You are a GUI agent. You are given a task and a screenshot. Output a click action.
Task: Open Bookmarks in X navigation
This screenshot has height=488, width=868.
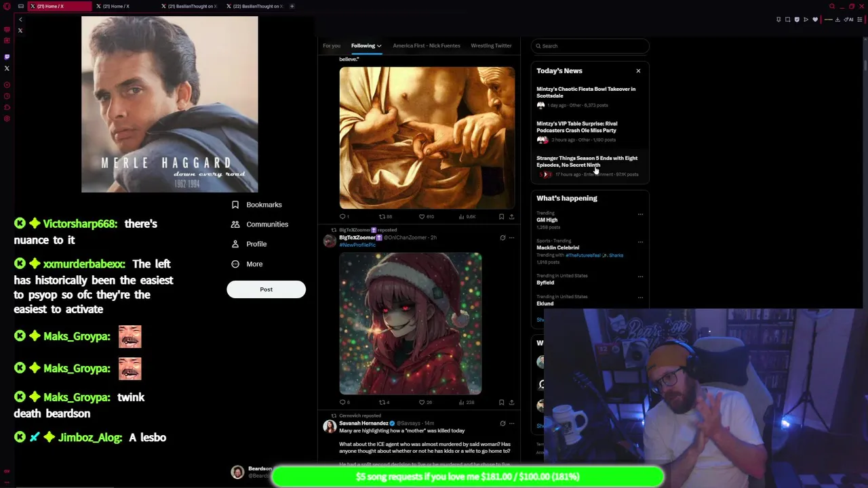click(256, 205)
